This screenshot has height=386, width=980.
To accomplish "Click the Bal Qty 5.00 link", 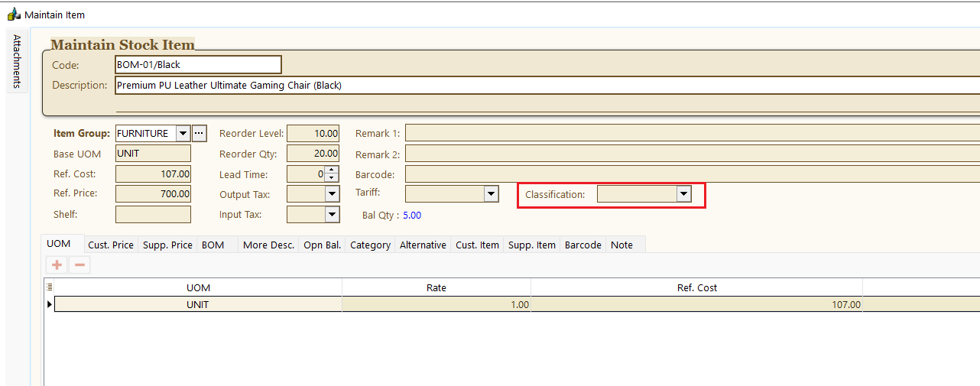I will click(412, 216).
